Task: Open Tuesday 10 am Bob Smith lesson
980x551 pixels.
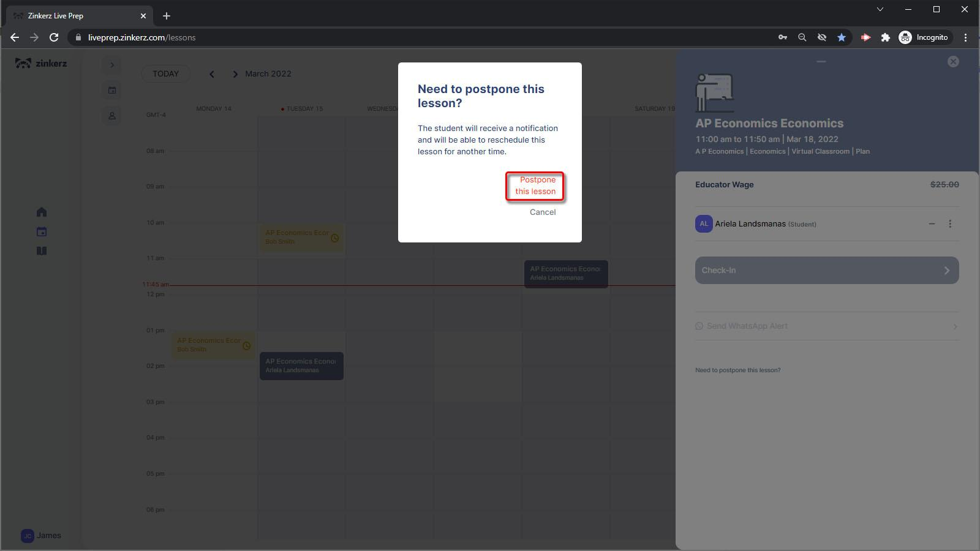Action: tap(301, 237)
